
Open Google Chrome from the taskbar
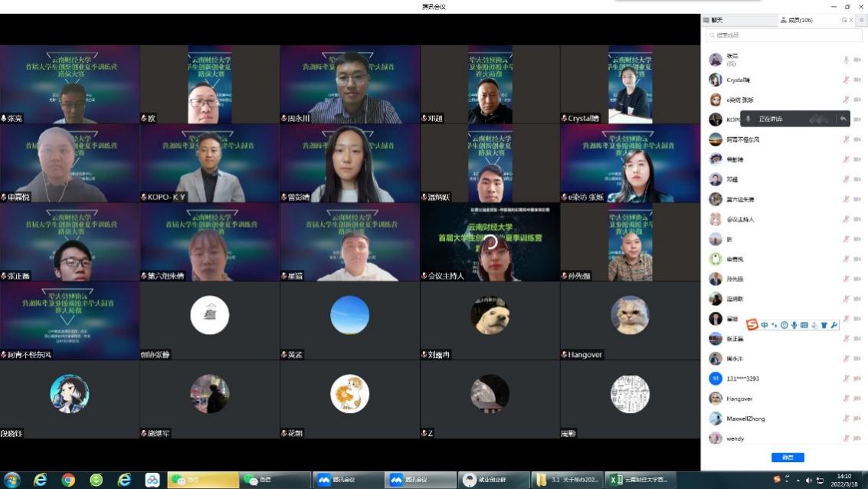[x=68, y=480]
